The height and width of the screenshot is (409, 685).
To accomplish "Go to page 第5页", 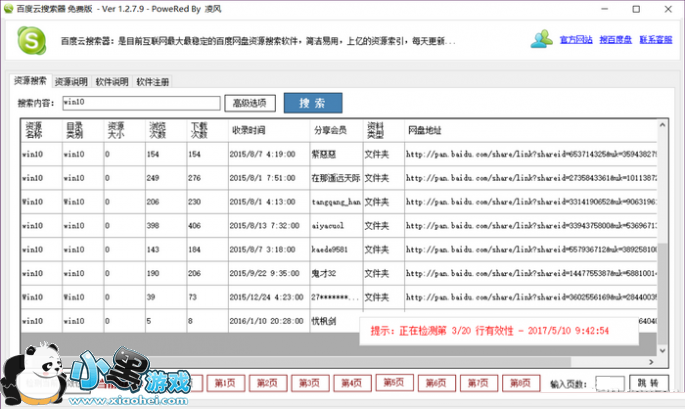I will pos(394,383).
